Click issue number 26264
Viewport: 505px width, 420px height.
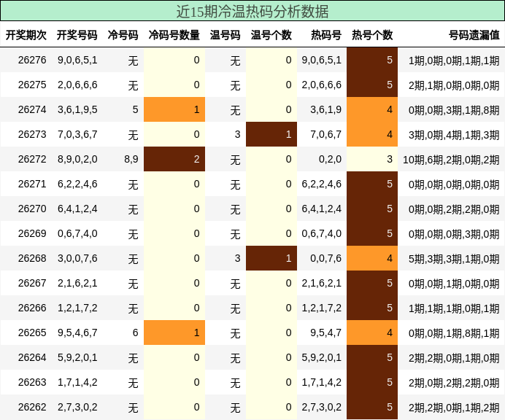[x=32, y=357]
